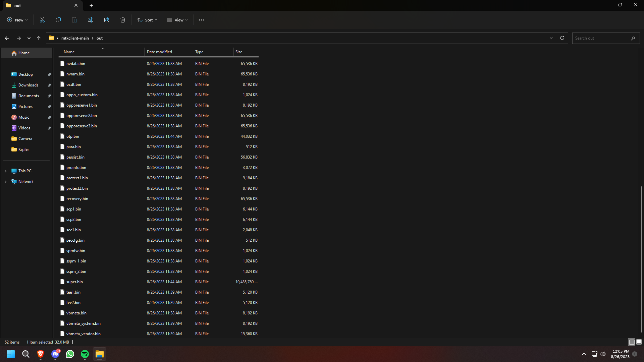Select the super.bin file
Screen dimensions: 644x362
click(74, 282)
